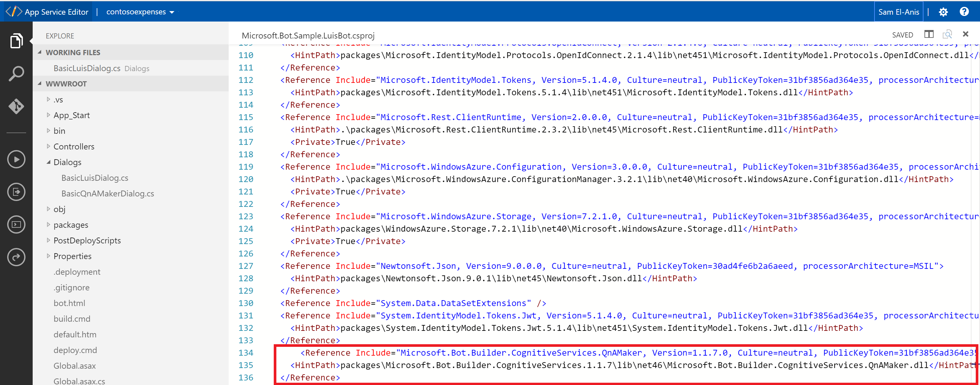Open the Git source control icon
Screen dimensions: 980x385
pos(16,106)
